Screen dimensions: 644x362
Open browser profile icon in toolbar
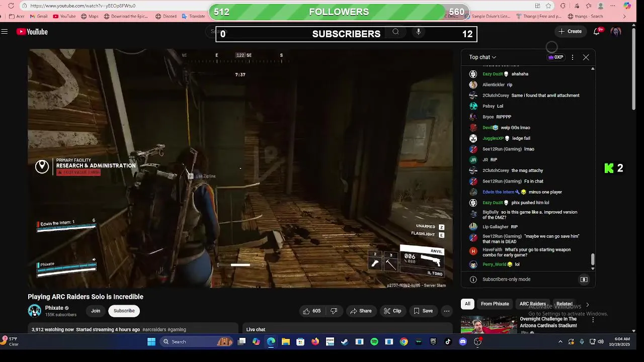pyautogui.click(x=600, y=6)
